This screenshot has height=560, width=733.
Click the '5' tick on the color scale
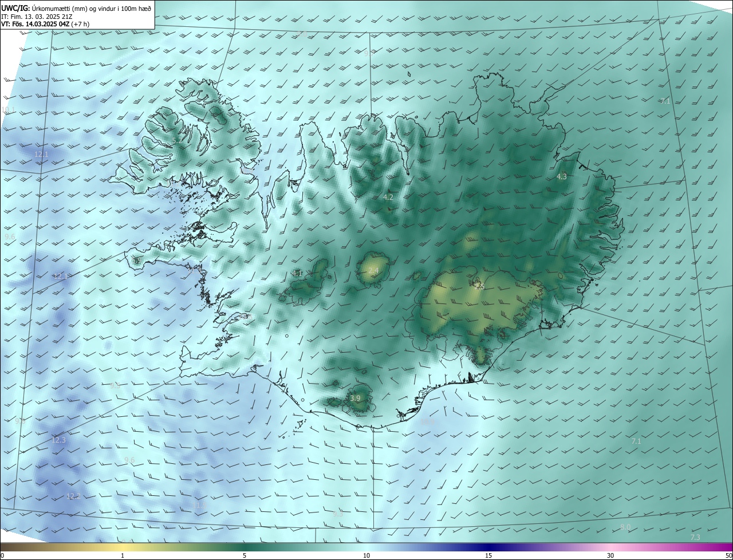pyautogui.click(x=245, y=555)
